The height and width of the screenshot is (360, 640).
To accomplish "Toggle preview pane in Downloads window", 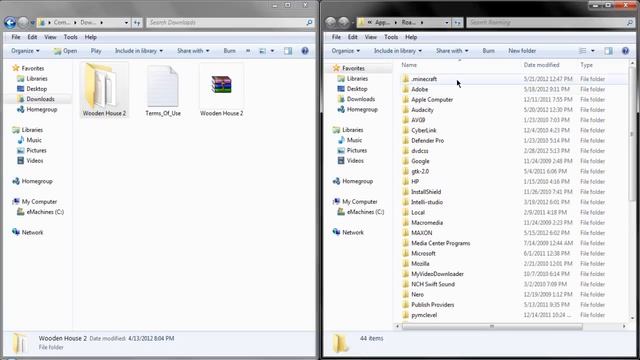I will pyautogui.click(x=288, y=51).
